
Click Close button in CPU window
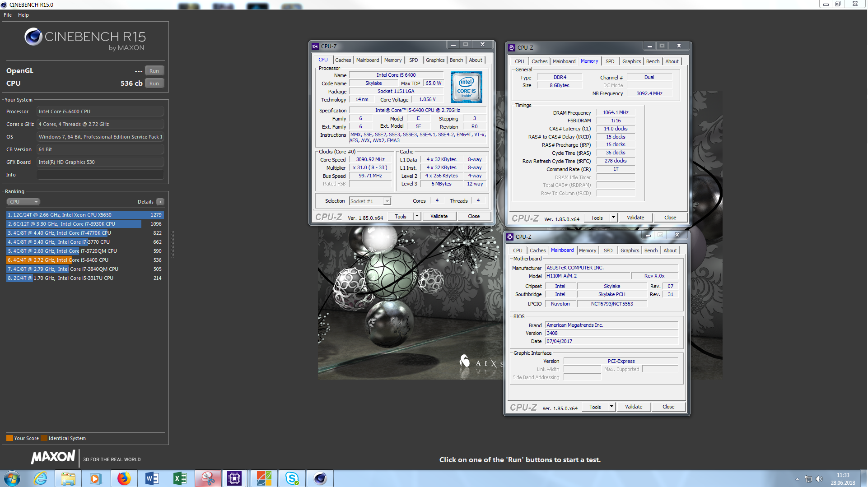point(474,217)
